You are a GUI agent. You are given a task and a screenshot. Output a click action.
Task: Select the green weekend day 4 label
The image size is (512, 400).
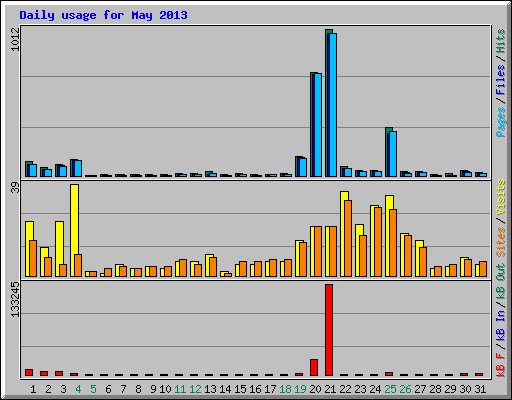point(78,389)
